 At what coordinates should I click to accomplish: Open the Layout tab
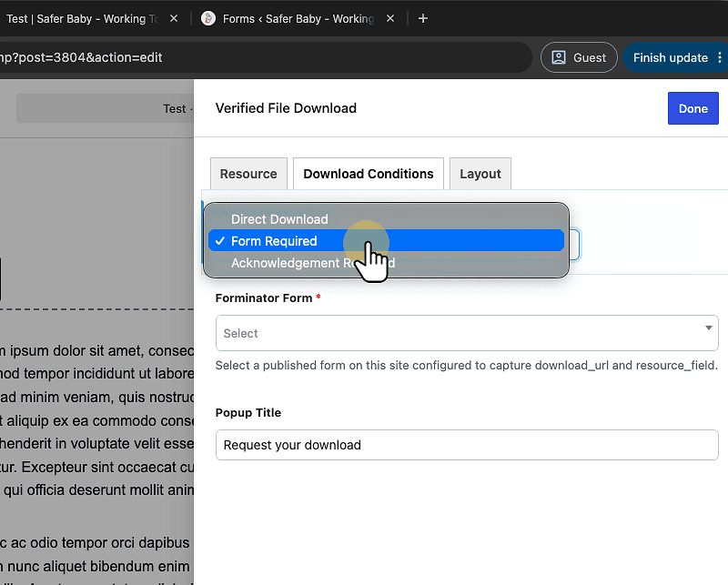click(480, 174)
